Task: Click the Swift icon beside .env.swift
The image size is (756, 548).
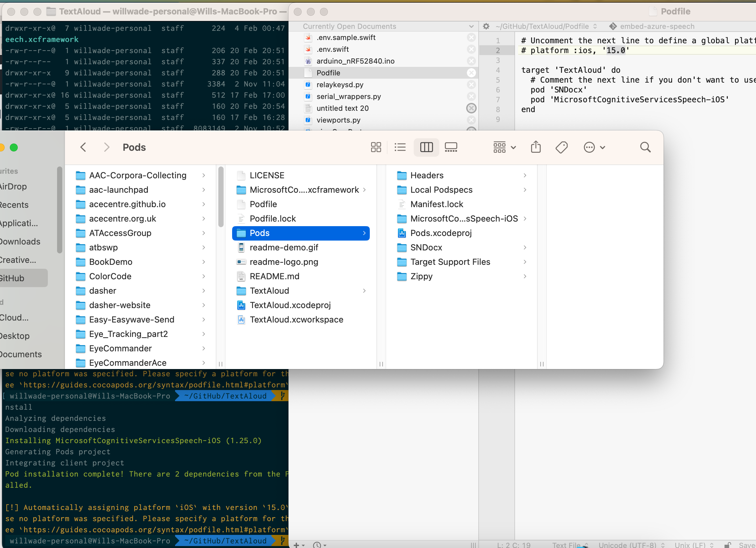Action: coord(308,49)
